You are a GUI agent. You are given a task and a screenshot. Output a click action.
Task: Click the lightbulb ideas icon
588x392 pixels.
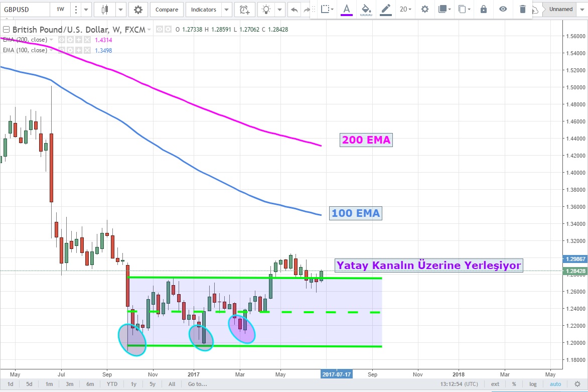click(266, 10)
